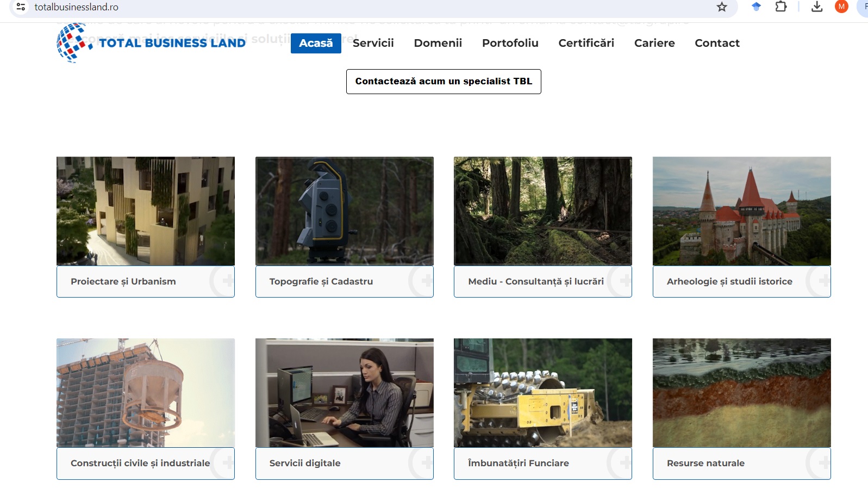Click the Arheologie castle image
This screenshot has width=868, height=488.
[741, 211]
